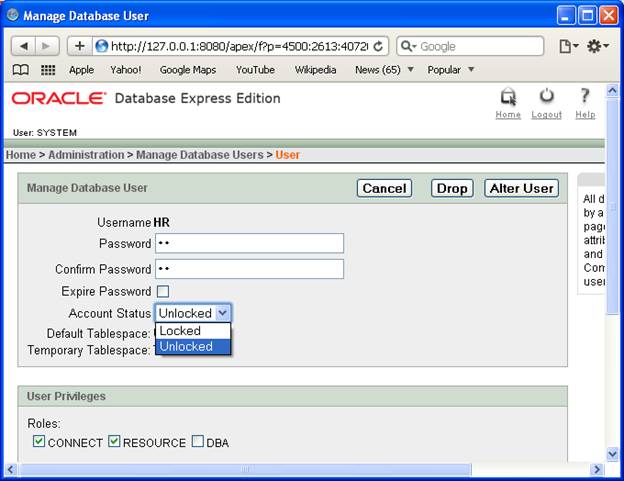
Task: Open the Google Maps bookmark
Action: [x=188, y=70]
